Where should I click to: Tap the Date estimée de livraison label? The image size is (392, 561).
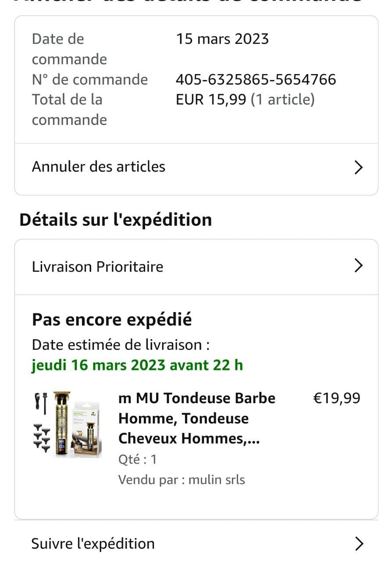121,345
